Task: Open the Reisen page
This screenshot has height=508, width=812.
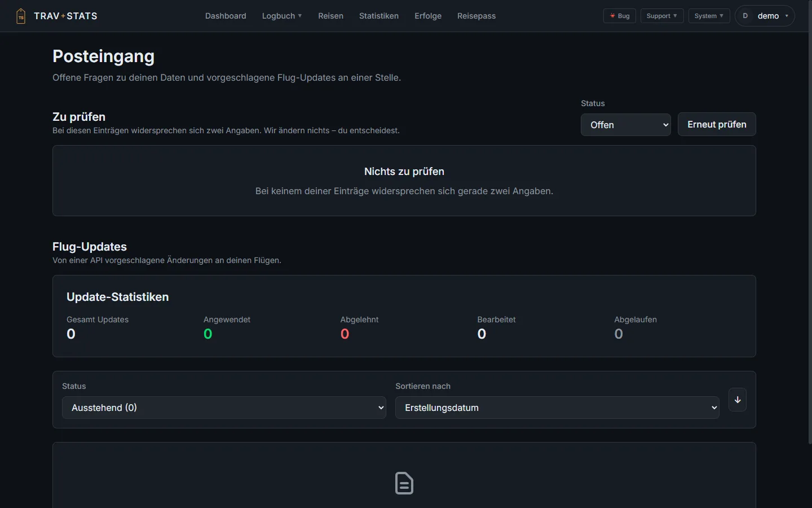Action: point(330,16)
